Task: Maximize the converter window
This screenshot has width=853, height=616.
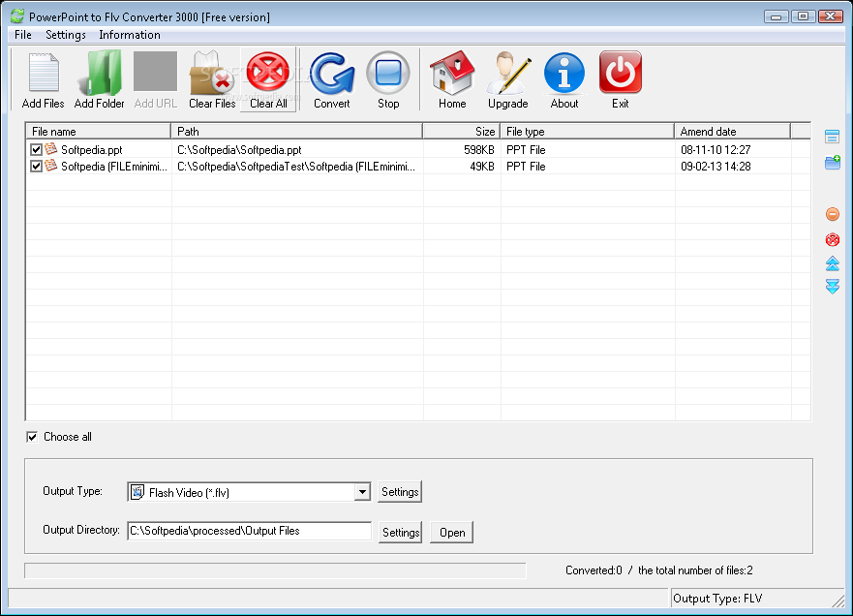Action: [x=803, y=16]
